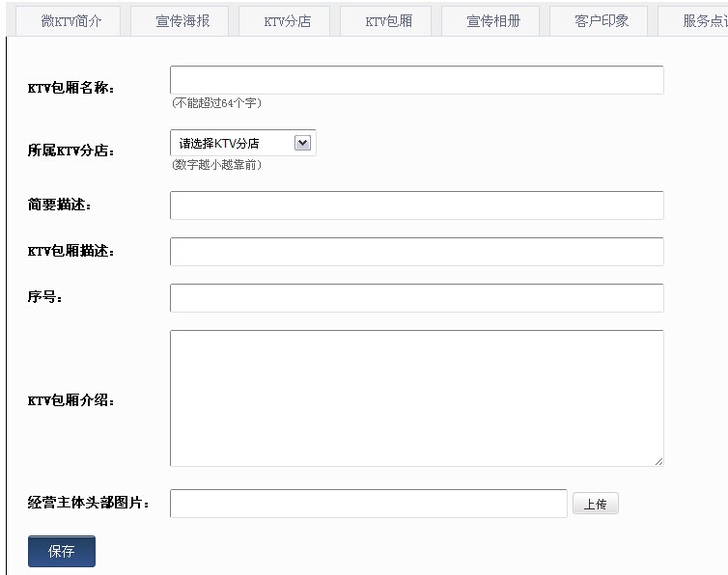Click the KTV包厢描述 input box

pos(416,252)
